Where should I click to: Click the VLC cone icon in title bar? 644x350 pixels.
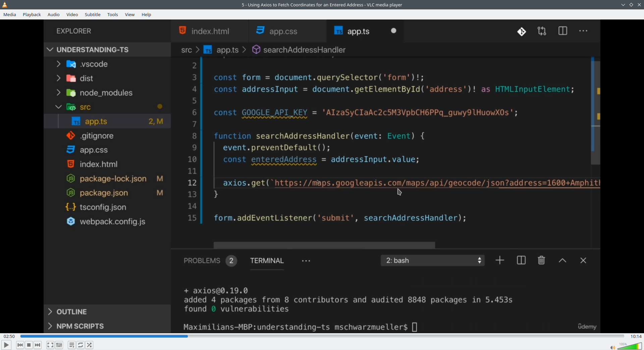coord(5,5)
